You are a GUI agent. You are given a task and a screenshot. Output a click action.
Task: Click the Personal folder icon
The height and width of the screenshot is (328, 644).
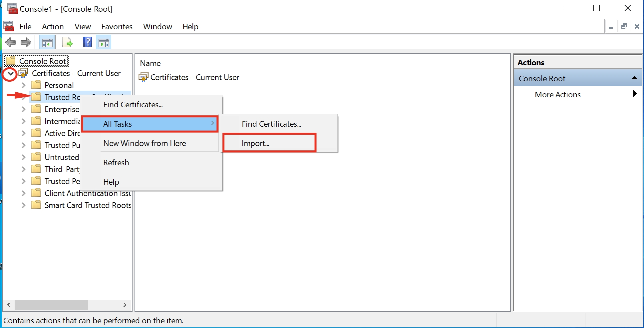[36, 85]
